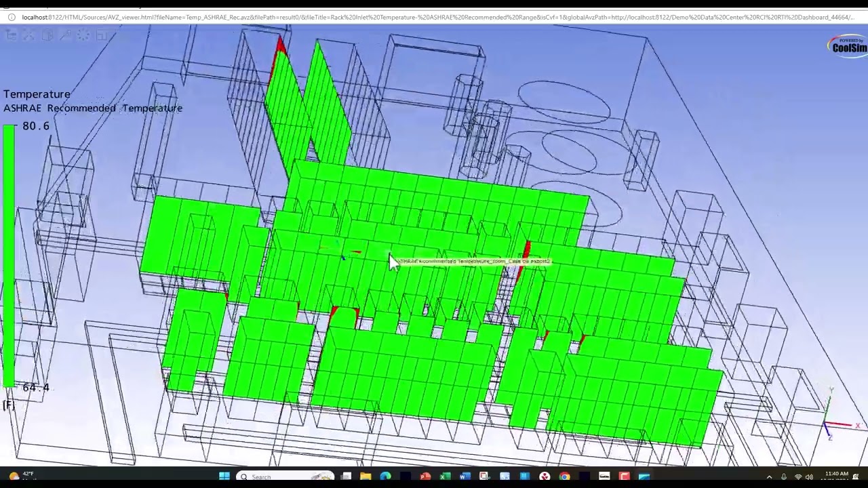Image resolution: width=868 pixels, height=488 pixels.
Task: Open the notification bell in tray
Action: 856,476
